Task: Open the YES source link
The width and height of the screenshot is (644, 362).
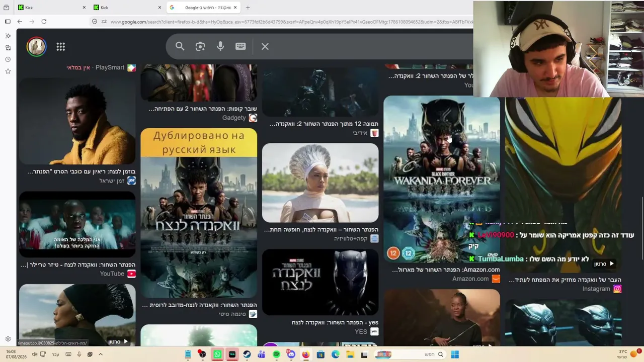Action: tap(366, 332)
